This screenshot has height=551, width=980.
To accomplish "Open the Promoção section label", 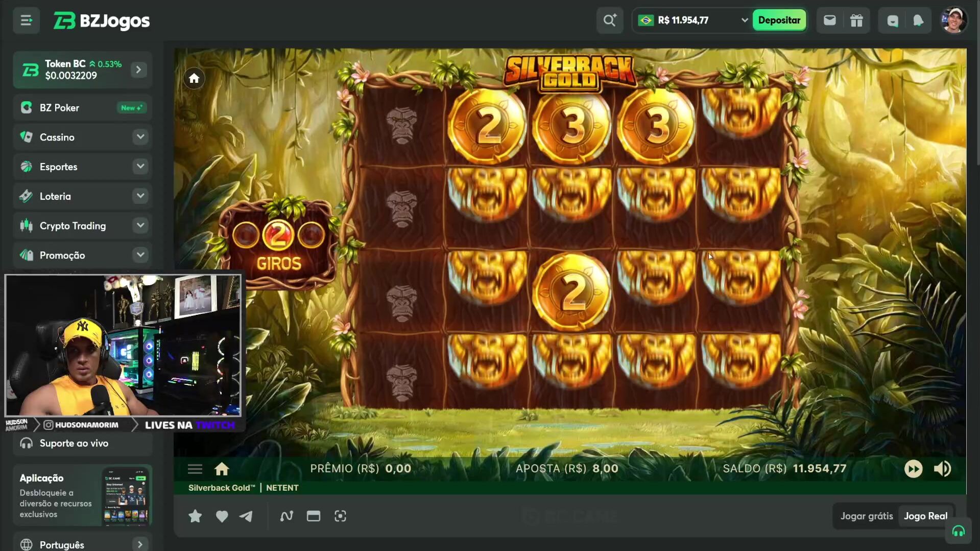I will (62, 256).
